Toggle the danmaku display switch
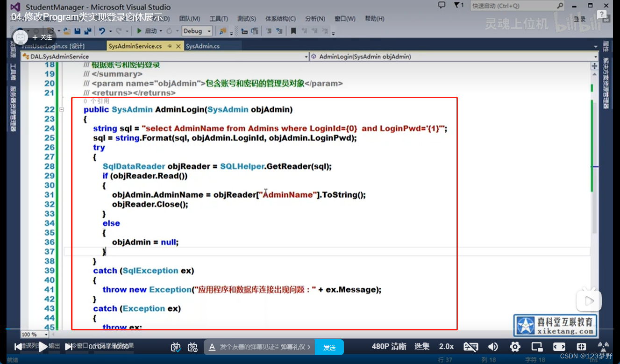620x364 pixels. tap(175, 347)
